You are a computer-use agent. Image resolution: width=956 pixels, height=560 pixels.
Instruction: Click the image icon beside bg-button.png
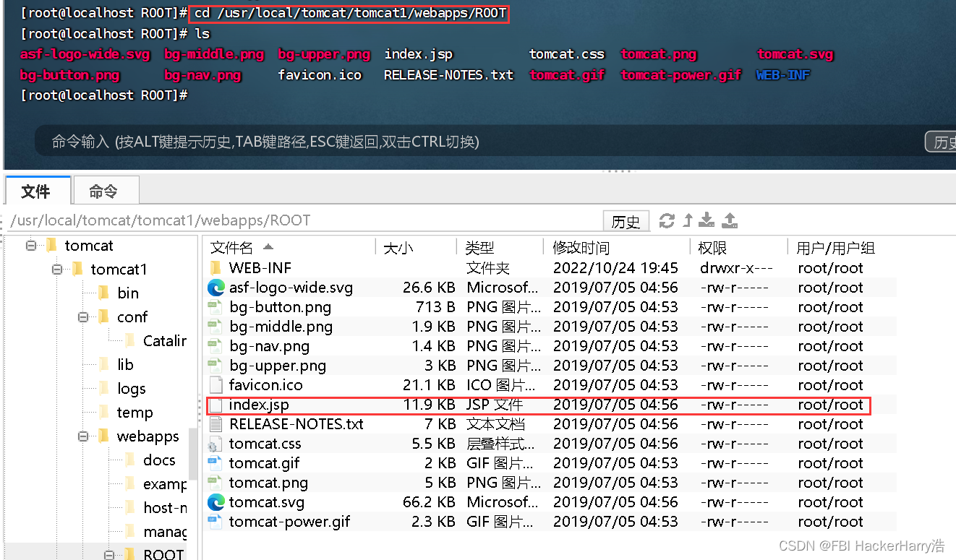click(216, 307)
